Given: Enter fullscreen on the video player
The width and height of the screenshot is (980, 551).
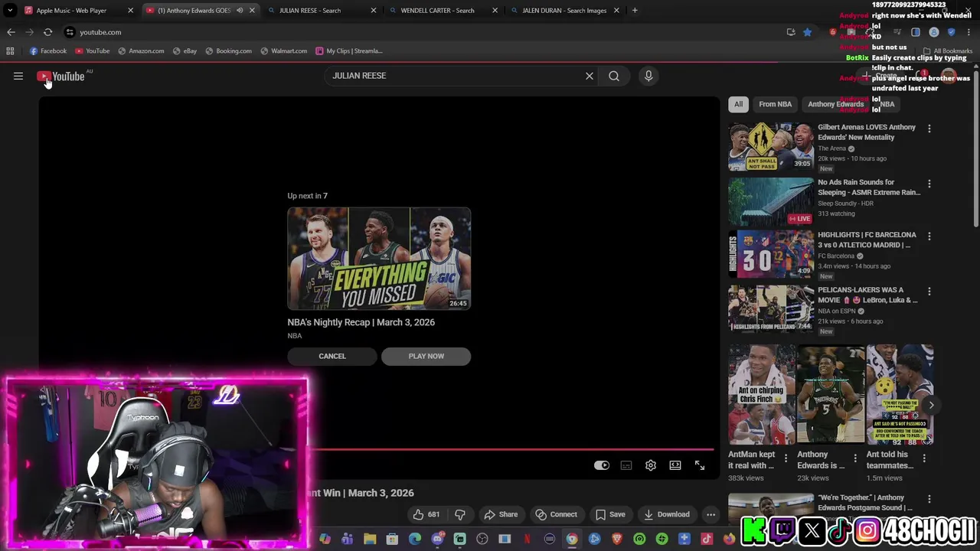Looking at the screenshot, I should click(700, 465).
